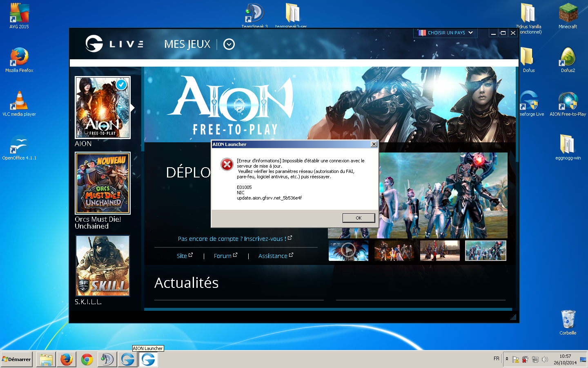588x368 pixels.
Task: Open Google Chrome from the taskbar
Action: tap(87, 359)
